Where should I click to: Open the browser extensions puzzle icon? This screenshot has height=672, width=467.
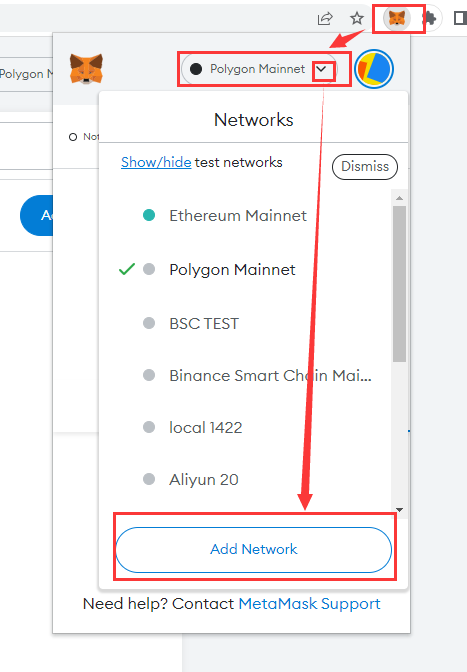pos(429,18)
